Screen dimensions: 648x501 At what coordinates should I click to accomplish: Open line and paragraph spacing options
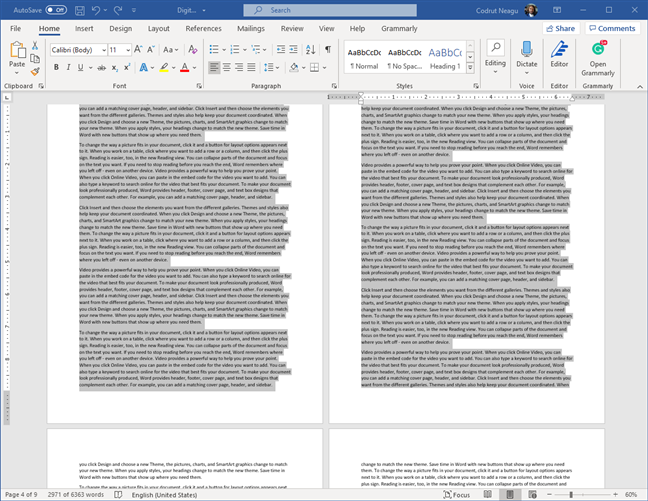pos(272,67)
